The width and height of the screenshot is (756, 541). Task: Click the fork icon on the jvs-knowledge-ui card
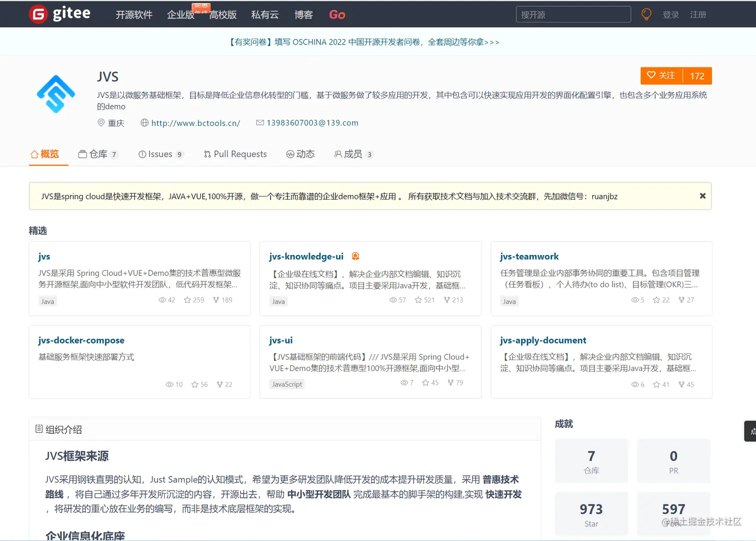pyautogui.click(x=447, y=300)
